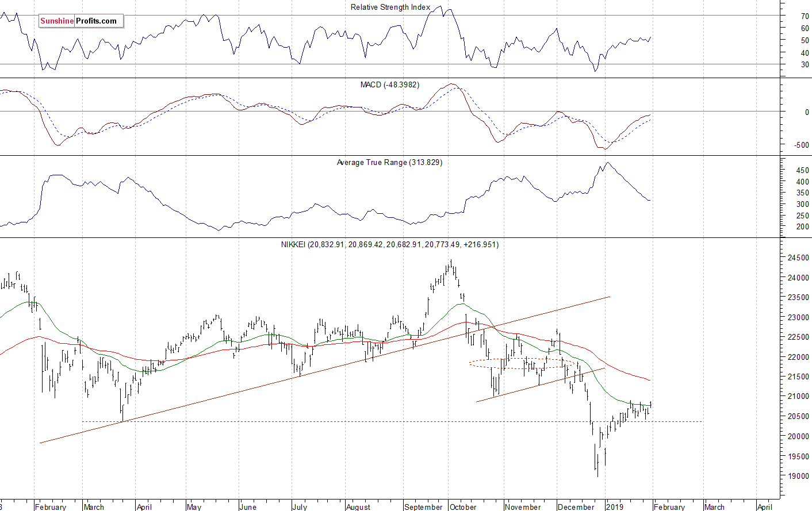Click the dashed red ellipse annotation
The width and height of the screenshot is (812, 511).
(523, 363)
